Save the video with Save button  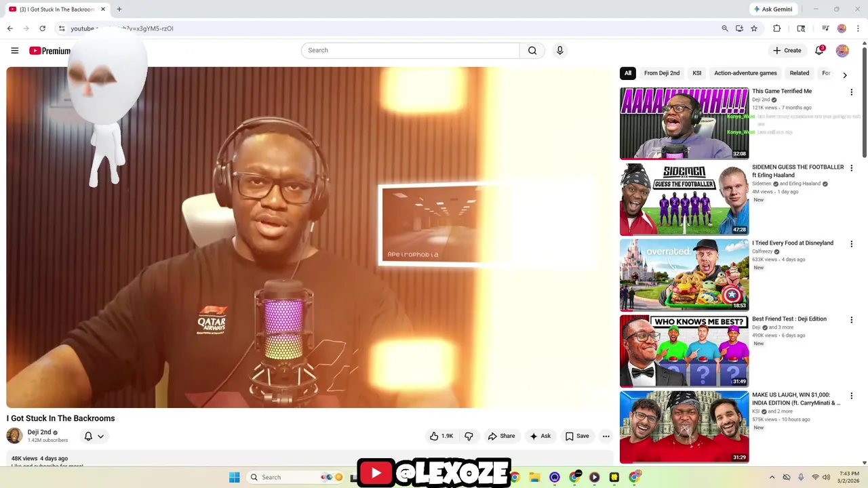(x=577, y=436)
